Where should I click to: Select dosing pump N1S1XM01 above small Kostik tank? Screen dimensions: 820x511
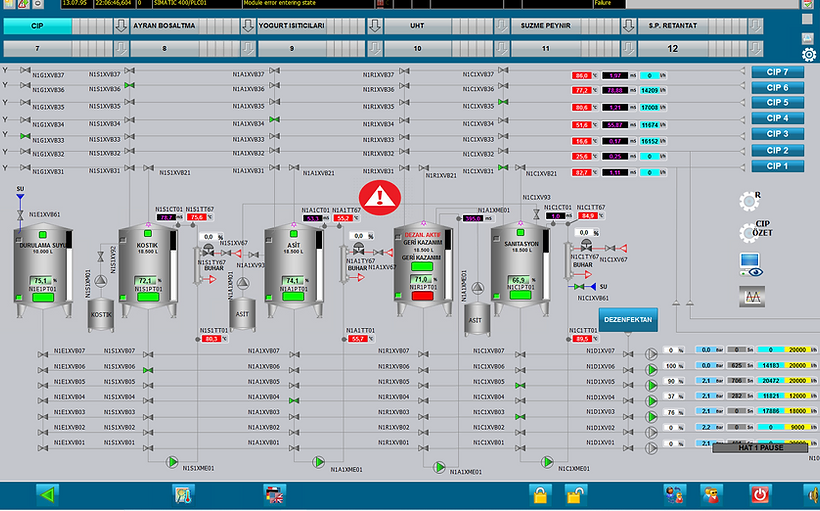100,281
